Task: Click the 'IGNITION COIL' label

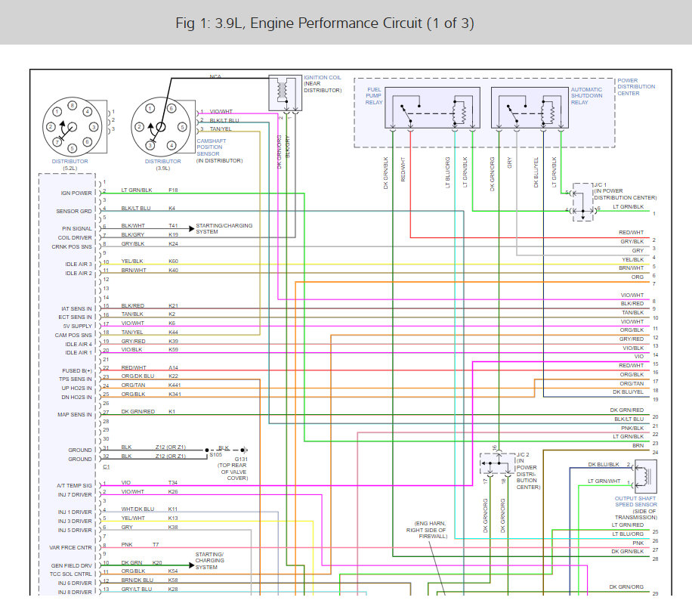Action: pos(322,77)
